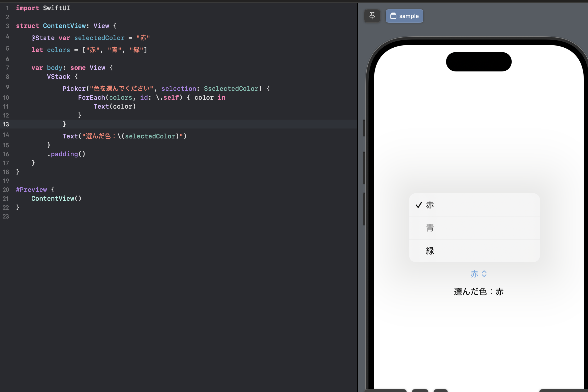588x392 pixels.
Task: Pin the preview with the pushpin icon
Action: [372, 16]
